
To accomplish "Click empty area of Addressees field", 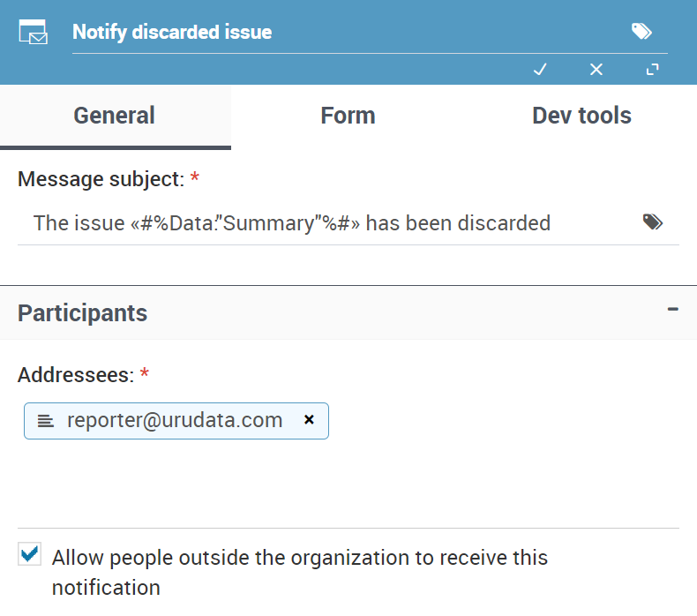I will (x=502, y=462).
